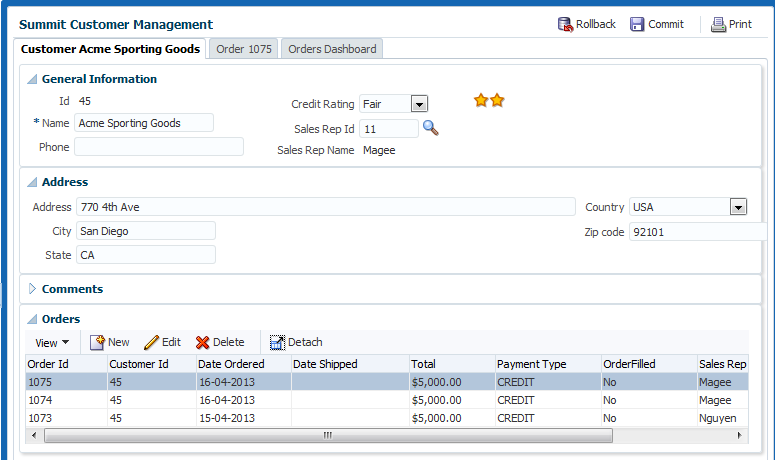Screen dimensions: 775x460
Task: Click the Summit Customer Management title
Action: click(116, 24)
